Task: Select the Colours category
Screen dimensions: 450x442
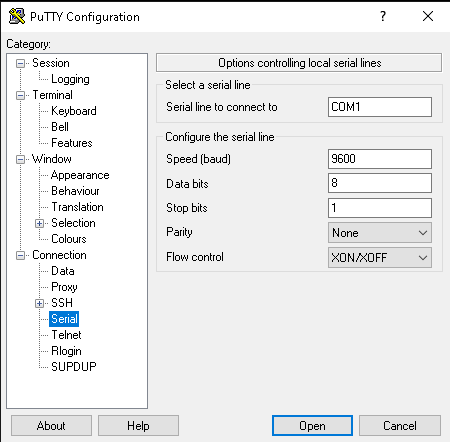Action: tap(69, 239)
